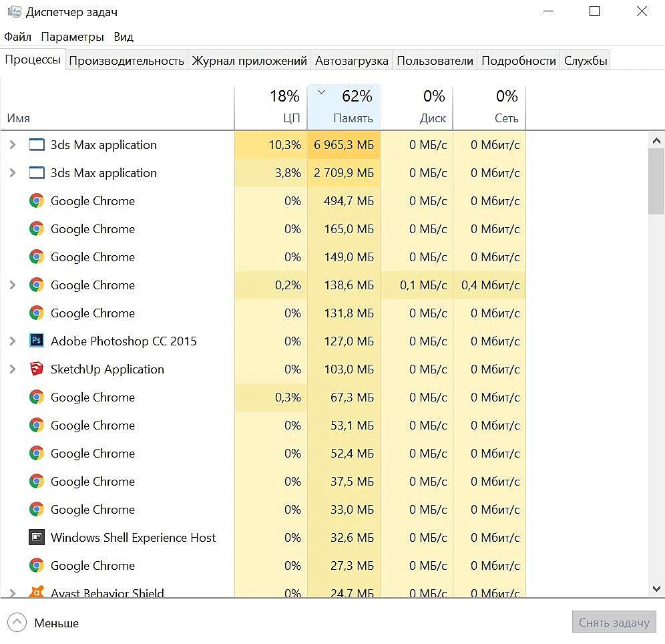
Task: Click the Windows Shell Experience Host icon
Action: (37, 536)
